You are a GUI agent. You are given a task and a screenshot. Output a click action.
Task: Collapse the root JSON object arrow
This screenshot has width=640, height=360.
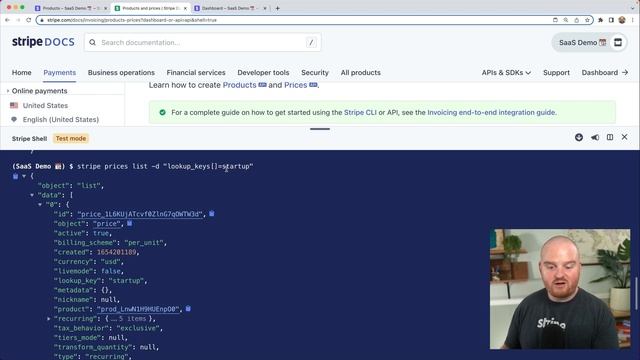(24, 176)
